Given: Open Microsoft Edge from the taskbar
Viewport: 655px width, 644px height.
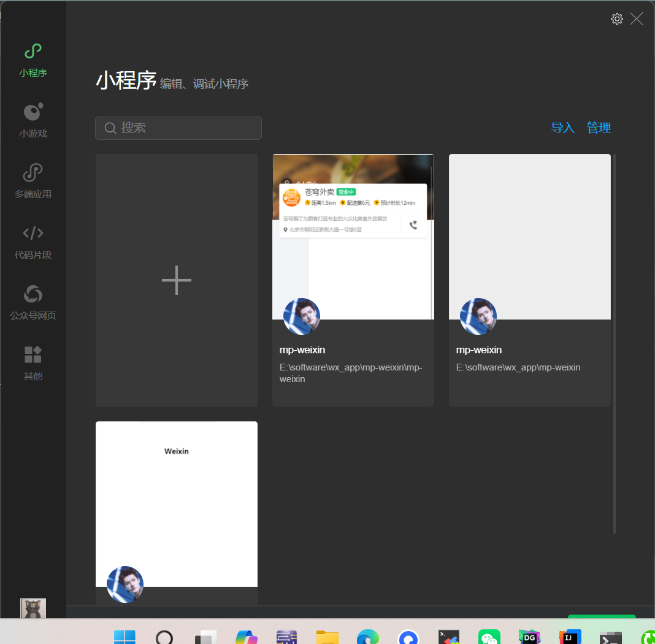Looking at the screenshot, I should coord(367,637).
